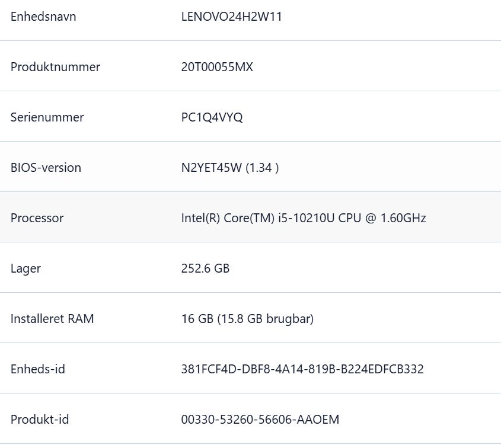Click the BIOS-version label
The image size is (501, 448).
(46, 168)
